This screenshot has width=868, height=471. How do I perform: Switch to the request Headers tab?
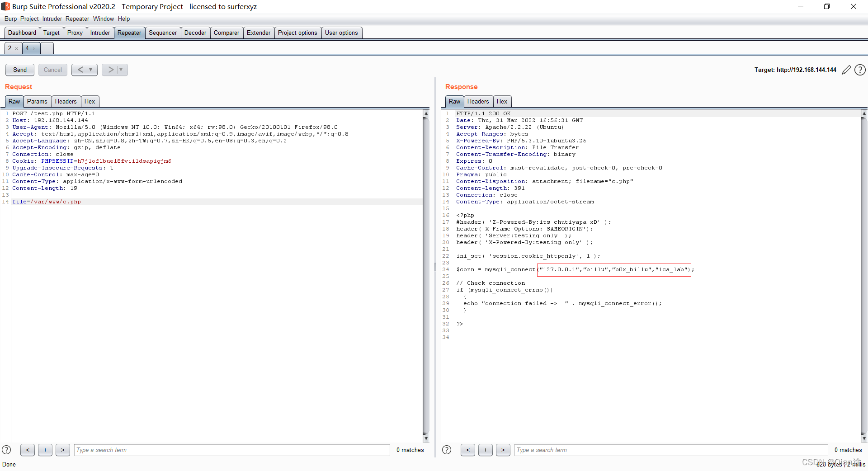66,101
